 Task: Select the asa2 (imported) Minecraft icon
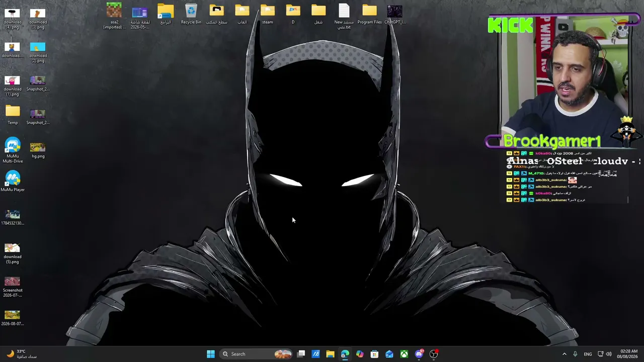(114, 16)
